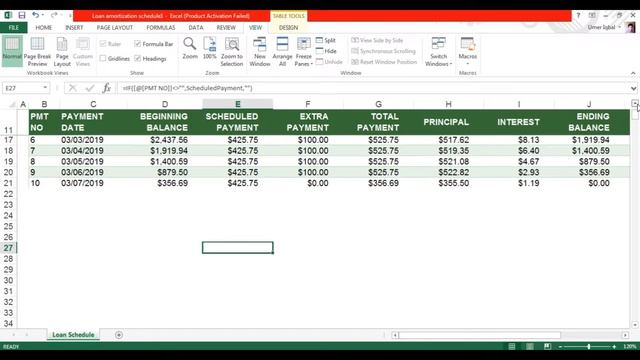Customize the Quick Access Toolbar dropdown
640x360 pixels.
[x=70, y=16]
